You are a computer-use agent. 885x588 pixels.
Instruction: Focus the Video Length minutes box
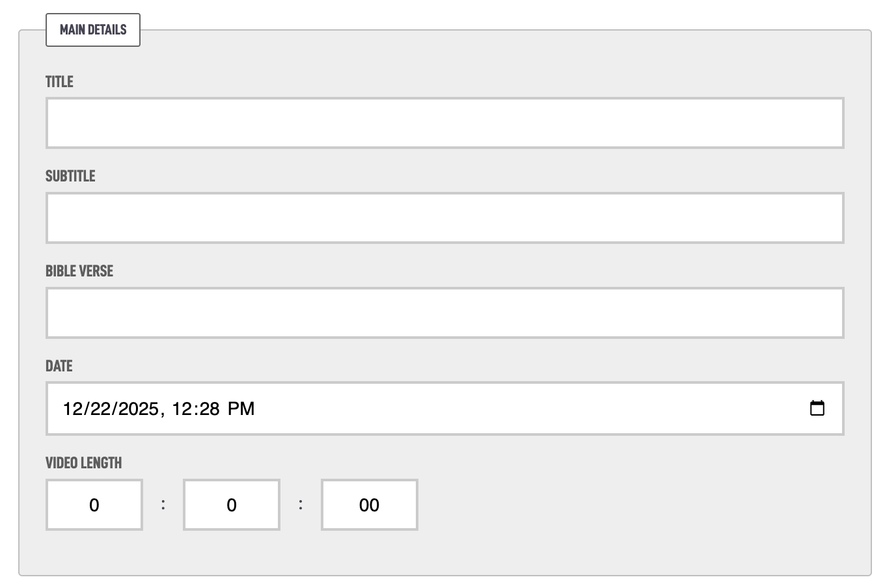(232, 505)
